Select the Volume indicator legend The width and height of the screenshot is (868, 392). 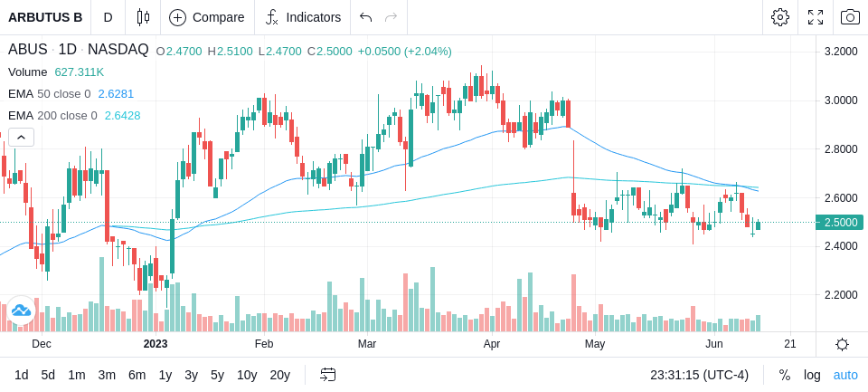click(x=28, y=72)
